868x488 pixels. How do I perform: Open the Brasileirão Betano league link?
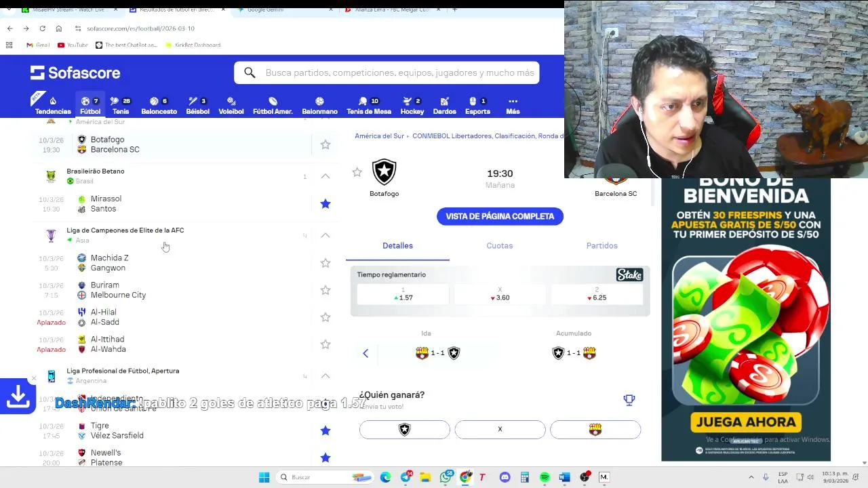coord(96,171)
